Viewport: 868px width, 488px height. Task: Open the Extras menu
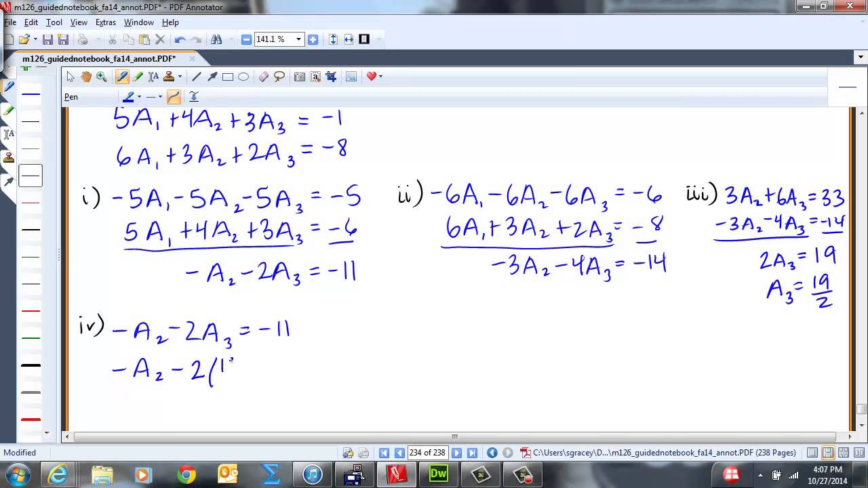tap(106, 22)
